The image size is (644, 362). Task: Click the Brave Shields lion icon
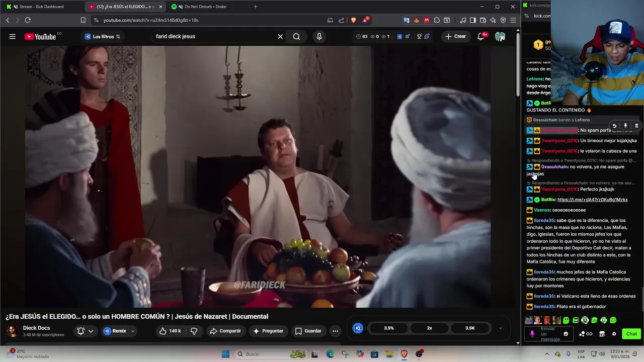click(x=353, y=20)
